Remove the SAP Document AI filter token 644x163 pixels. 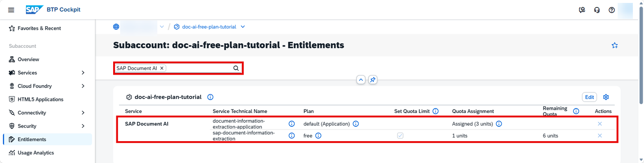coord(162,68)
